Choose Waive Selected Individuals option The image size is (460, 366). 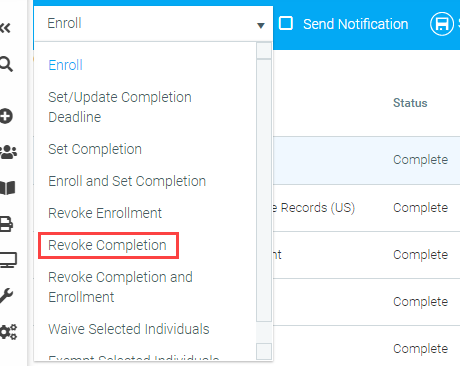pos(129,329)
